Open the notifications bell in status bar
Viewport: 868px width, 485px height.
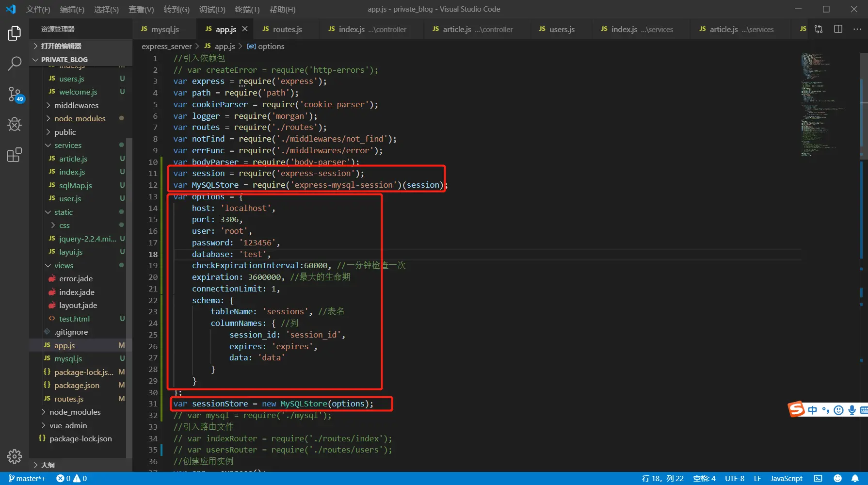[x=855, y=479]
